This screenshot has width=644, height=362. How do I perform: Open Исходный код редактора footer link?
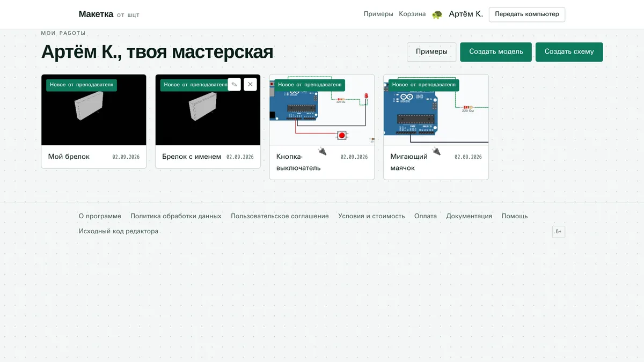pos(119,231)
